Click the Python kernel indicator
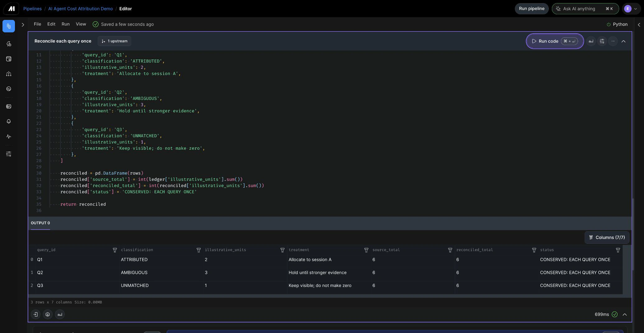Screen dimensions: 644x333 click(x=617, y=24)
